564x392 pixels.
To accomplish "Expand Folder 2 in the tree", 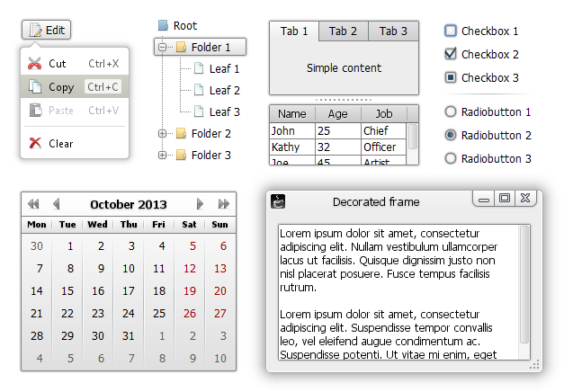I will [162, 133].
